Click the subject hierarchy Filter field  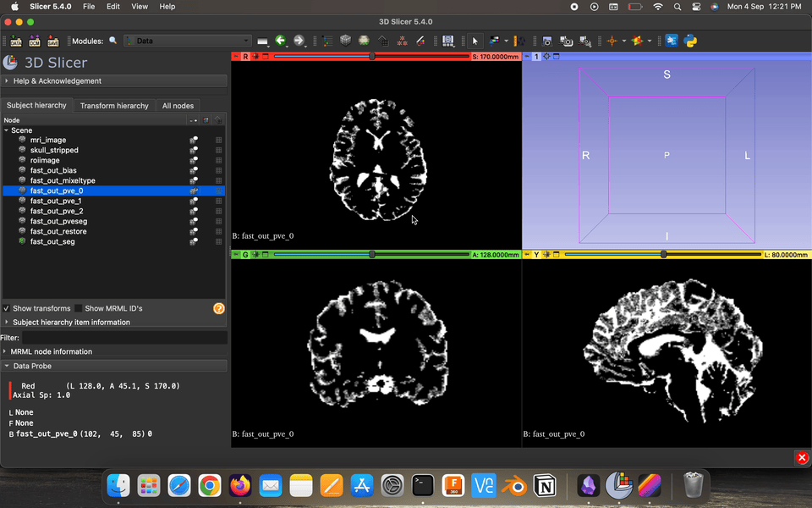(124, 338)
